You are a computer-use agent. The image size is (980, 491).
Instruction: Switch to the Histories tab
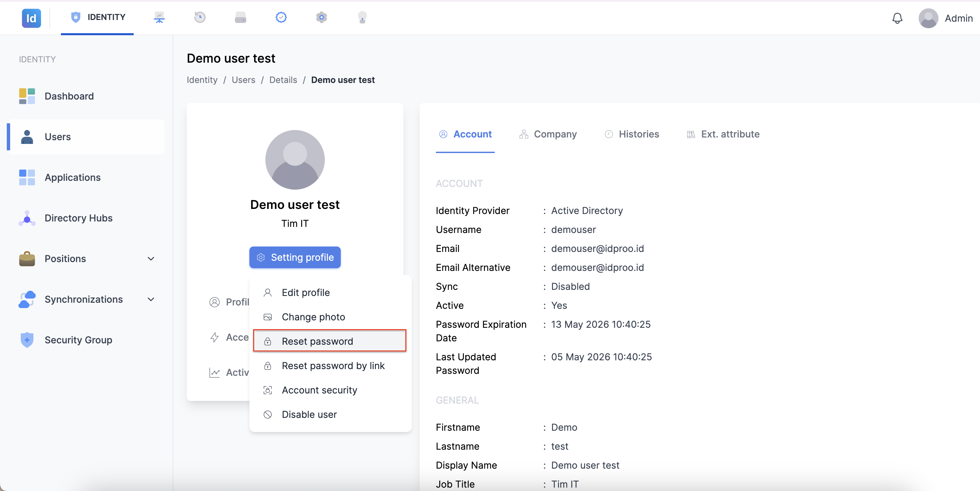point(632,134)
